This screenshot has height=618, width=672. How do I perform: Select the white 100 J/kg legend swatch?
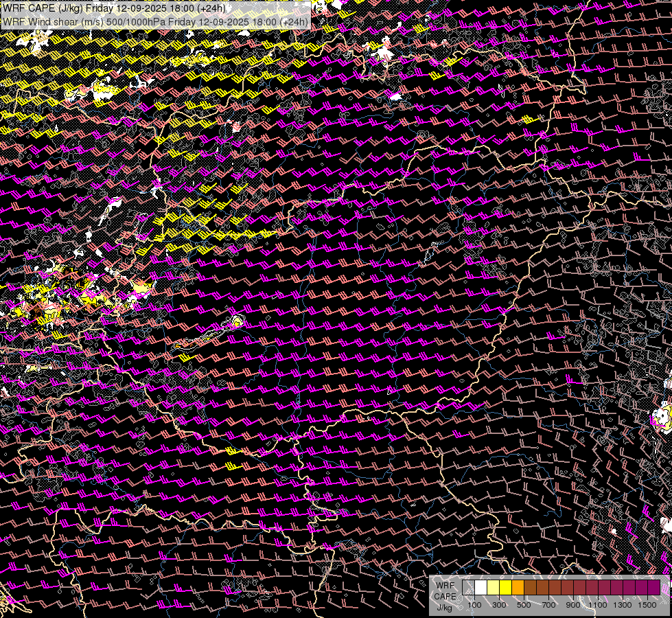coord(480,587)
